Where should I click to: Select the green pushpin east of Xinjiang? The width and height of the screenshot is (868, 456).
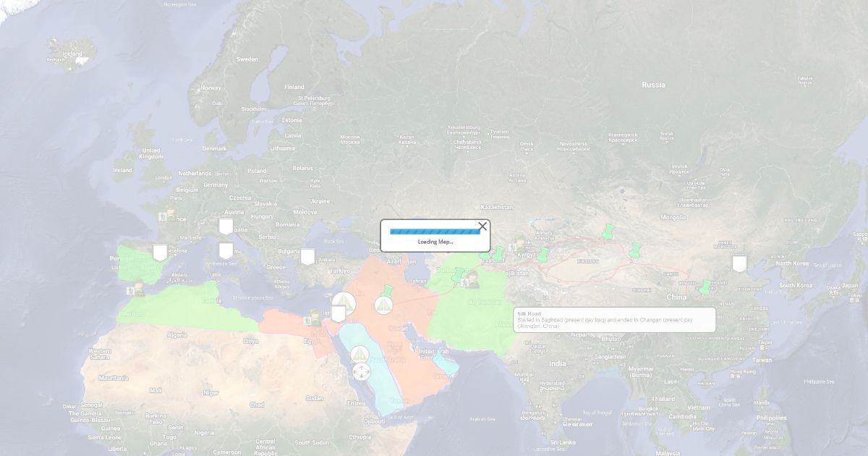[x=635, y=250]
